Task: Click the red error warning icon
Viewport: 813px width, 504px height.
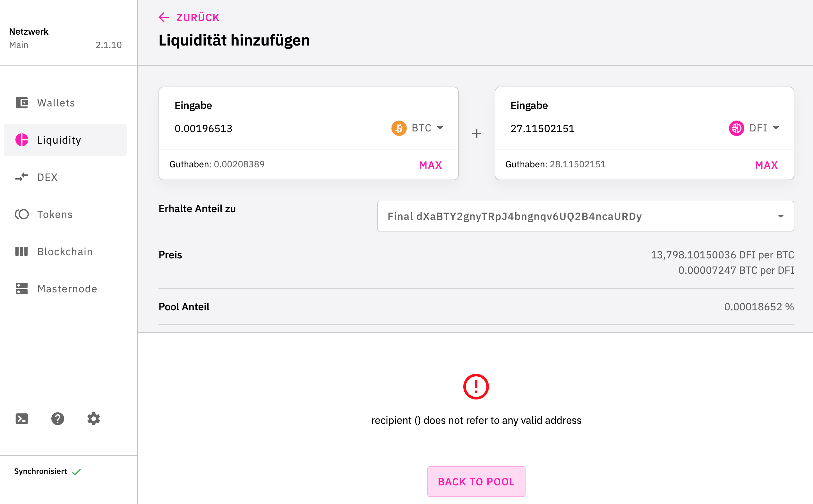Action: click(476, 387)
